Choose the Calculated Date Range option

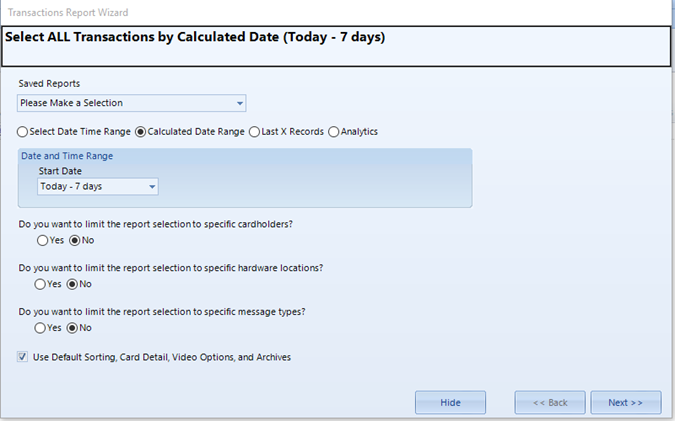click(x=141, y=132)
